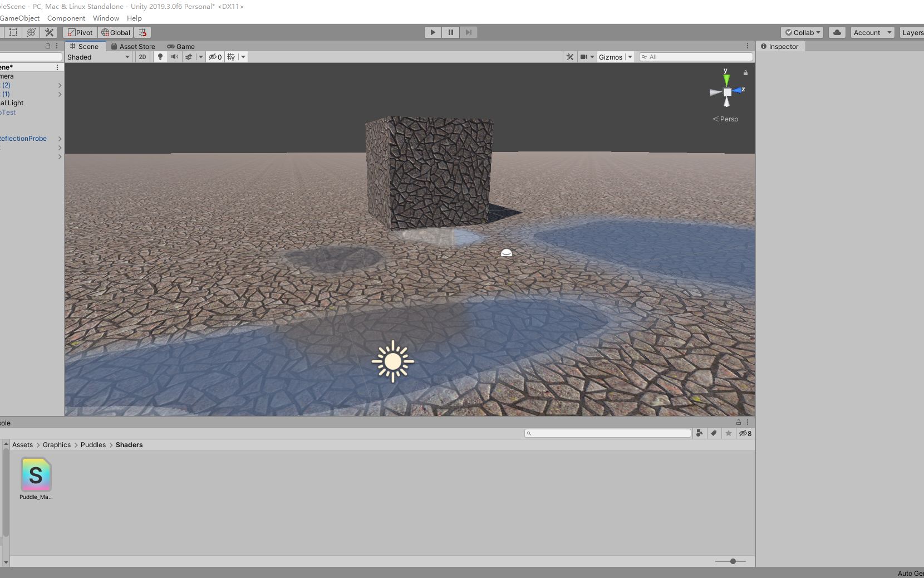This screenshot has width=924, height=578.
Task: Open the Shaded draw mode dropdown
Action: pyautogui.click(x=99, y=57)
